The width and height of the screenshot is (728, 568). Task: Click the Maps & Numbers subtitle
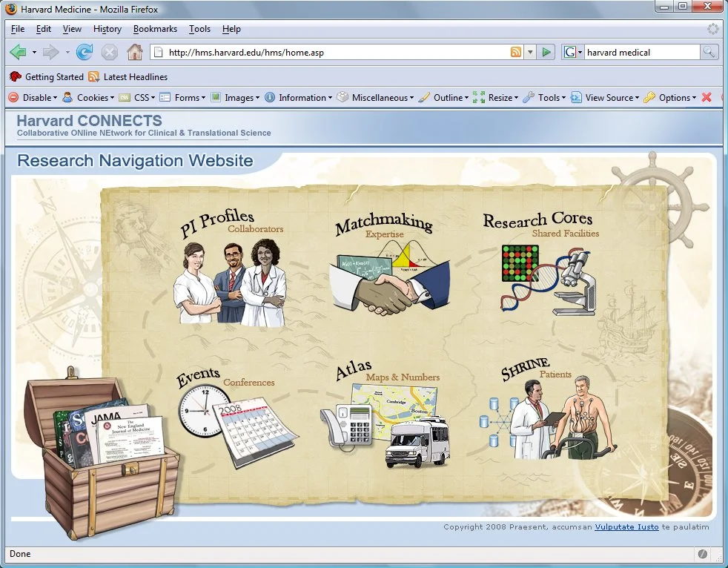click(x=403, y=377)
